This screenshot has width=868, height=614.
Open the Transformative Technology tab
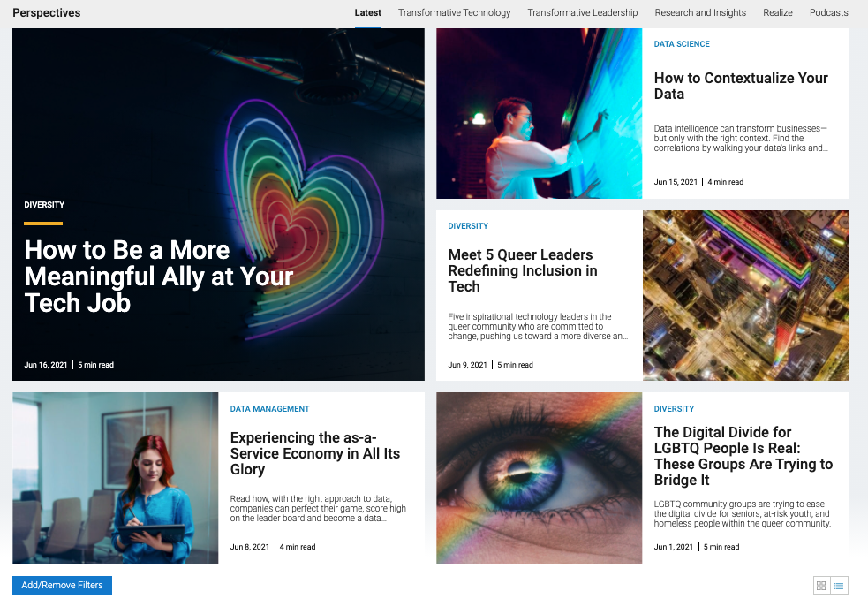coord(454,12)
